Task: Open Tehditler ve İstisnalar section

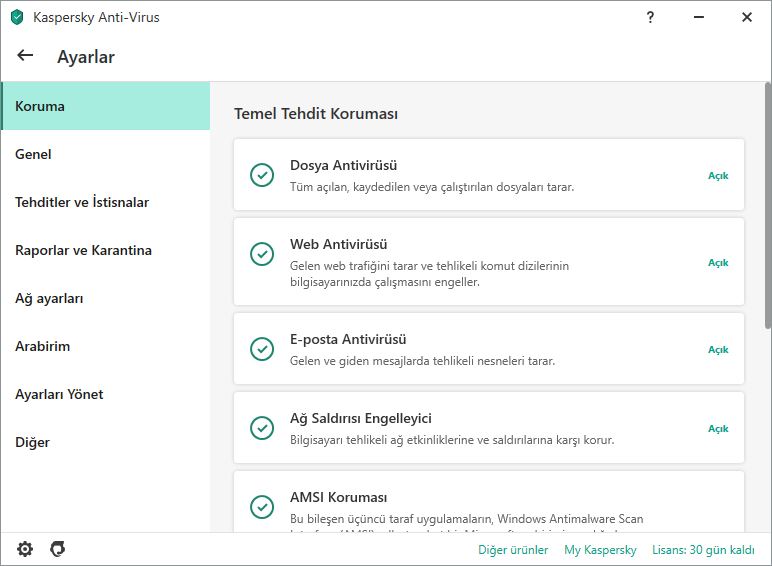Action: pos(106,202)
